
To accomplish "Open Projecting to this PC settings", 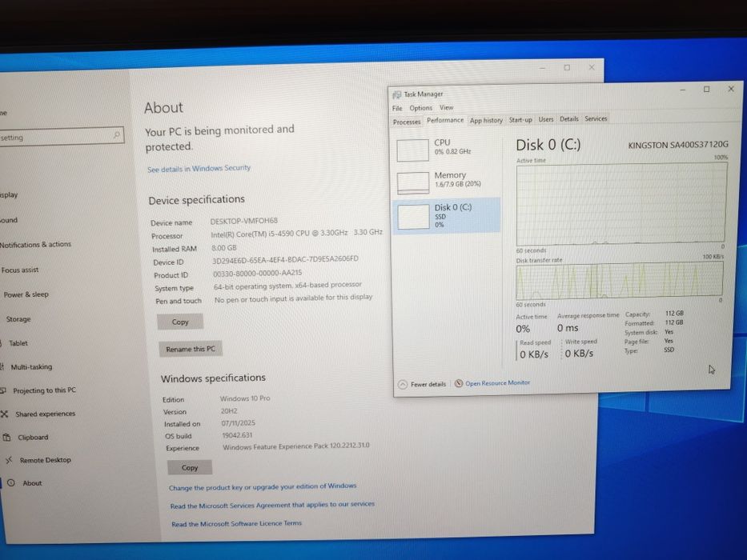I will coord(44,390).
